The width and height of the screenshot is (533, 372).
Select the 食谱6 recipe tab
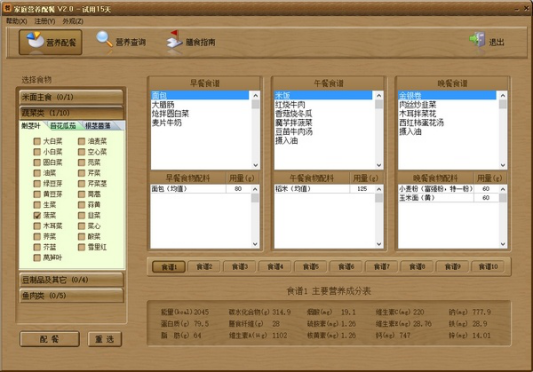click(x=346, y=267)
